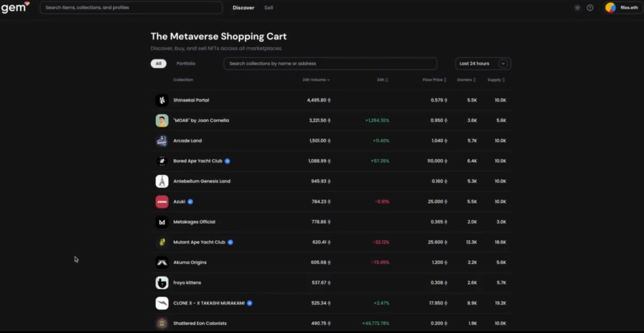This screenshot has width=644, height=333.
Task: Open Shinsekai Portal collection icon
Action: click(x=162, y=100)
